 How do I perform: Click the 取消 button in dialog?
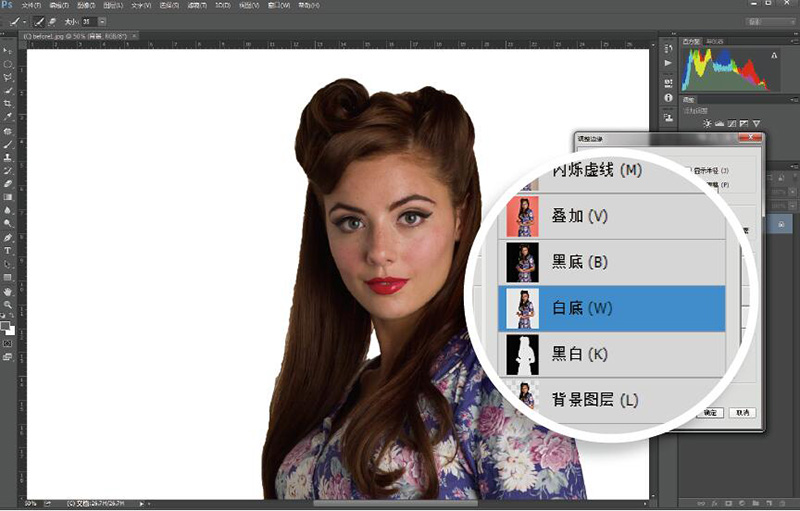click(740, 412)
